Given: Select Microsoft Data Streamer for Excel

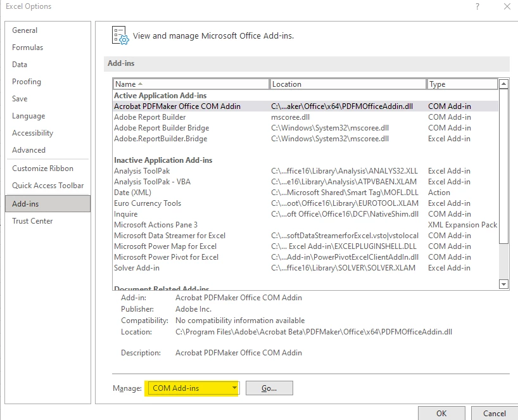Looking at the screenshot, I should (x=306, y=236).
